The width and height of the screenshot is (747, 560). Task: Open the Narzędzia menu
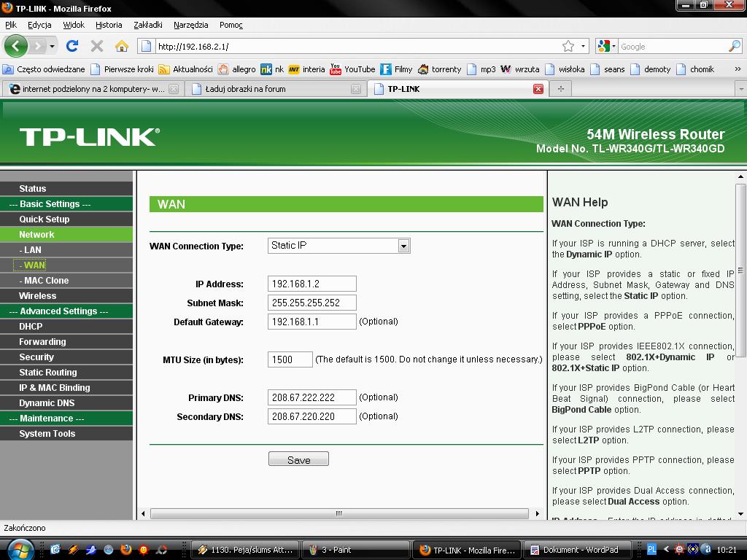click(190, 25)
